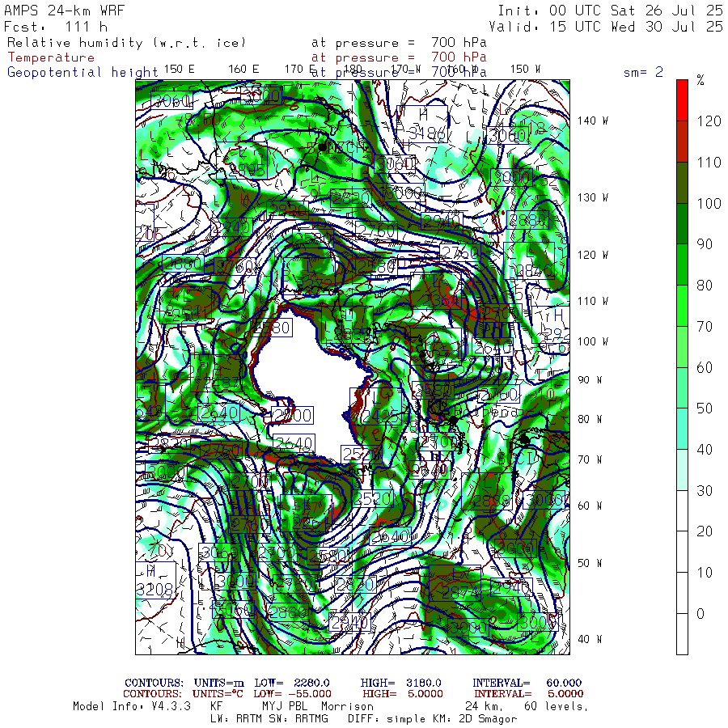Click the red "HIGH= 5.0000" value
The image size is (728, 728).
click(x=403, y=694)
